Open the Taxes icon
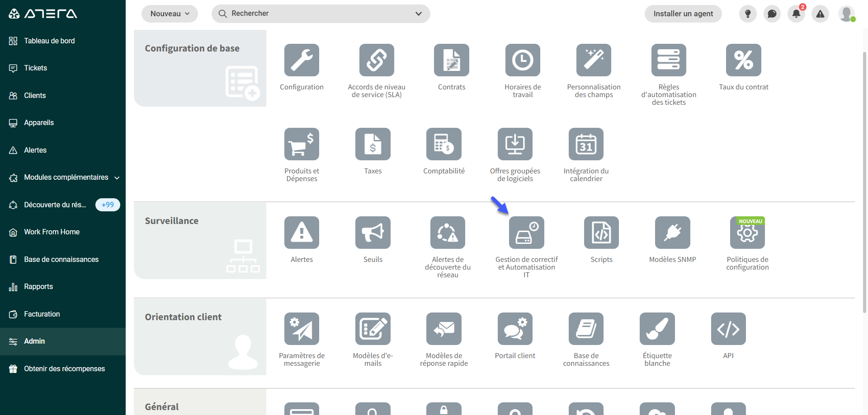The image size is (868, 415). (373, 144)
